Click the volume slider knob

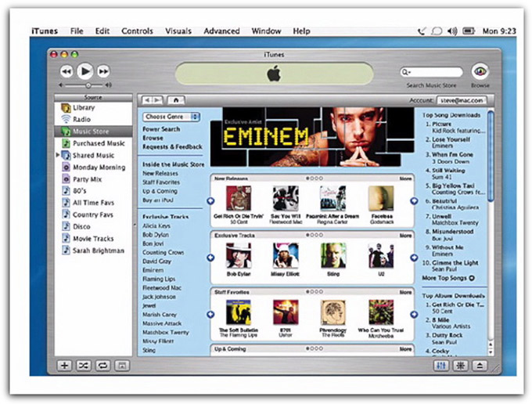click(88, 85)
